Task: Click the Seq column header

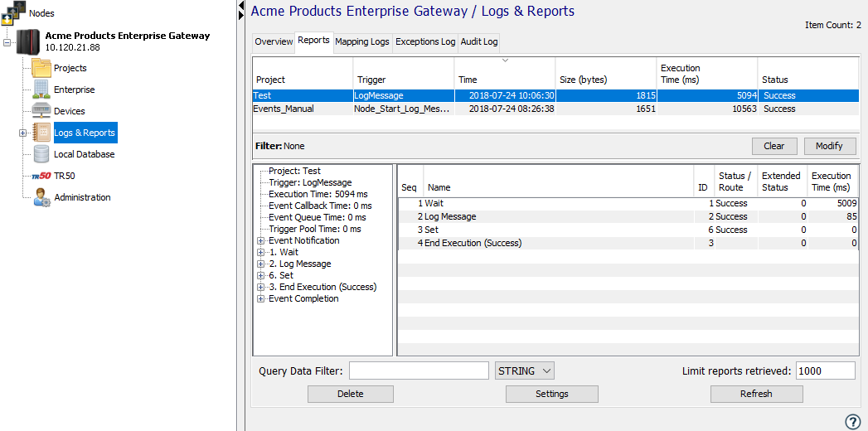Action: point(410,181)
